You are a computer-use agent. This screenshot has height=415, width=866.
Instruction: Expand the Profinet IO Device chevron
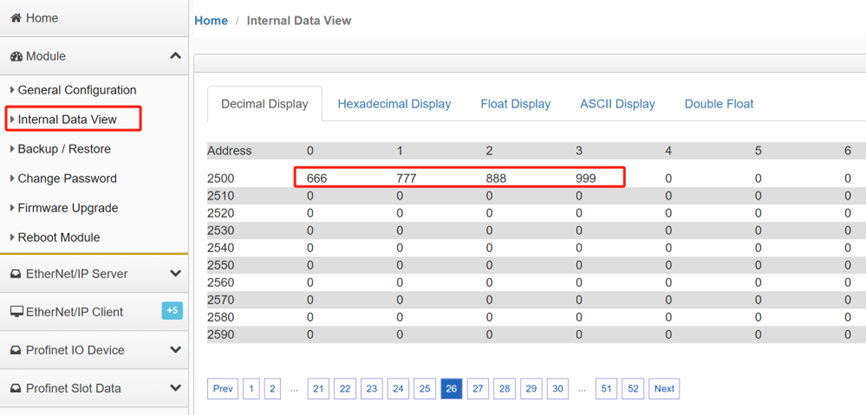(176, 350)
